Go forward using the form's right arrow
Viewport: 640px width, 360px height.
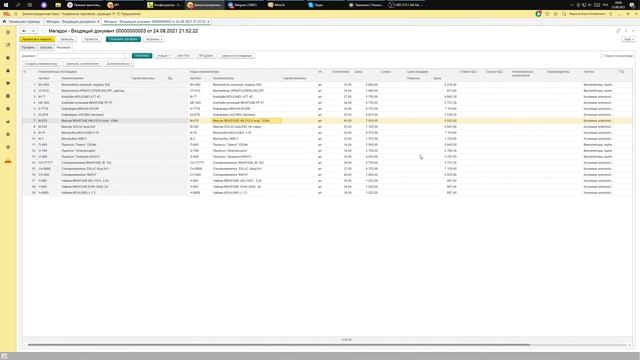33,31
